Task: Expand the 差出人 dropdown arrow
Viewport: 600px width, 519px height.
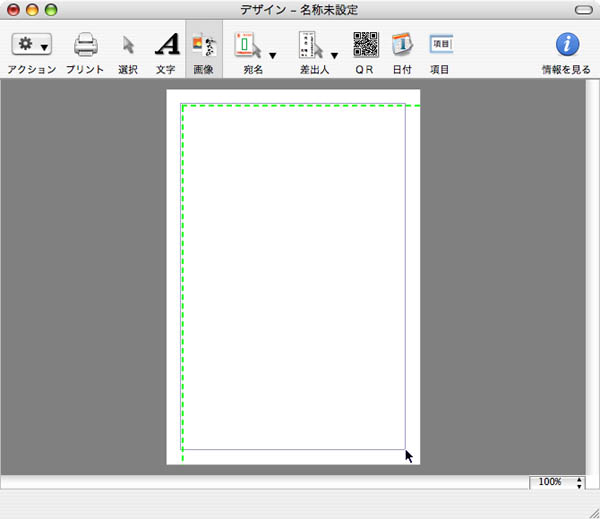Action: click(334, 56)
